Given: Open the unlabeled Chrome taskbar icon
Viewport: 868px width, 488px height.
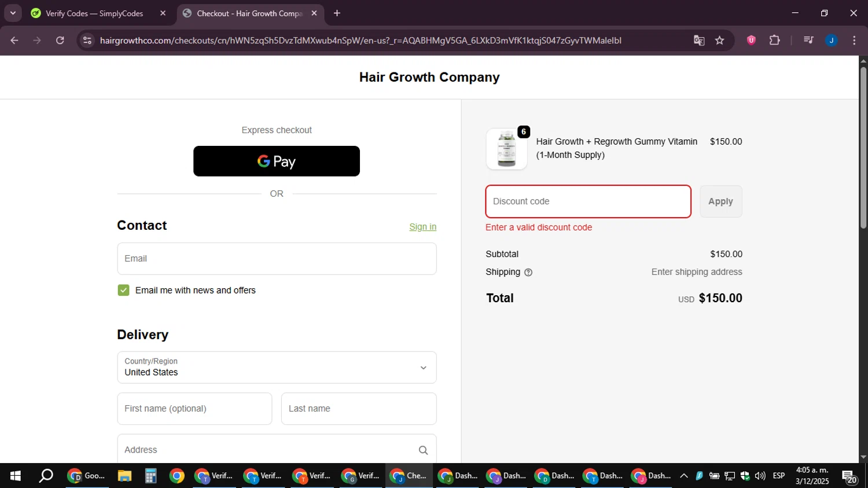Looking at the screenshot, I should (x=177, y=476).
